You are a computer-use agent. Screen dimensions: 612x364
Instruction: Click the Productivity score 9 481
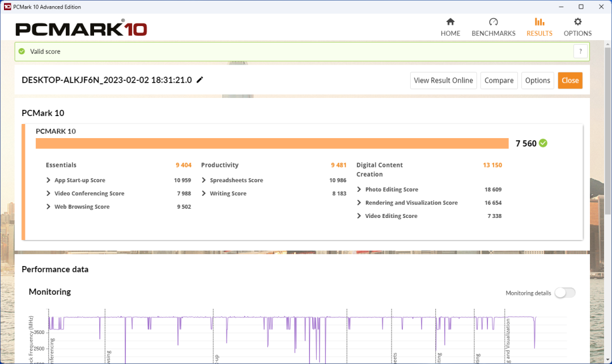click(338, 165)
